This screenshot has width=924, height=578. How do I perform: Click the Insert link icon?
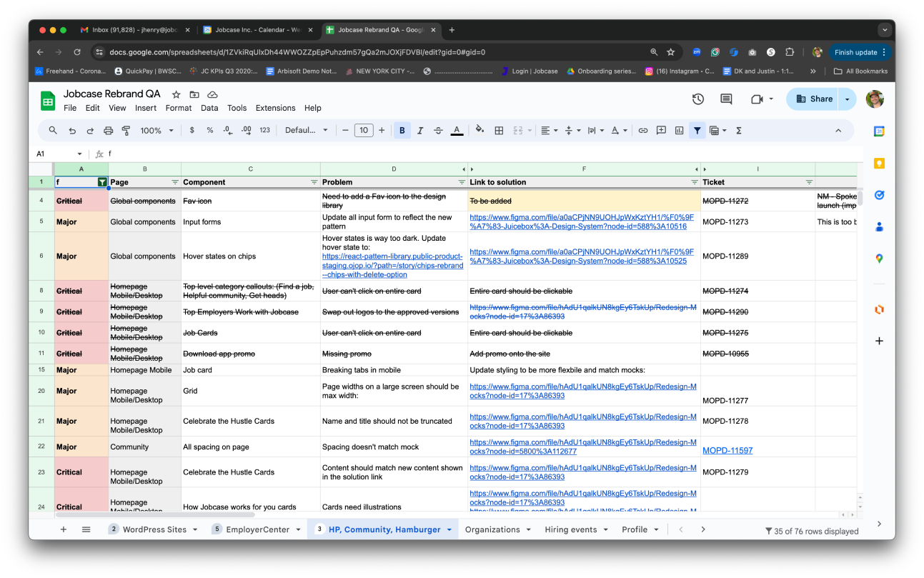643,131
